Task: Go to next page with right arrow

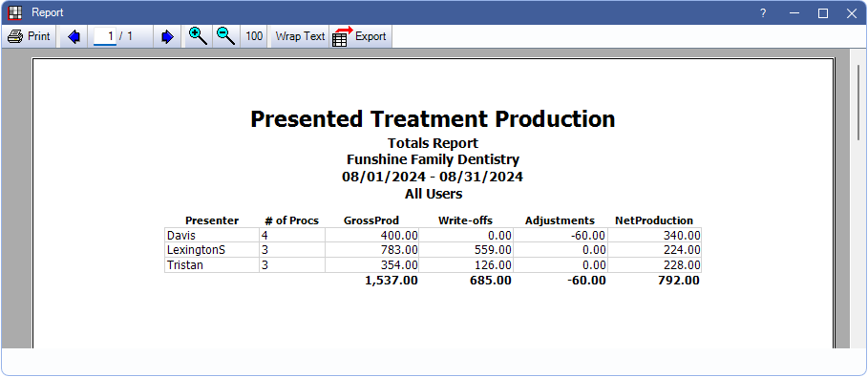Action: pyautogui.click(x=168, y=36)
